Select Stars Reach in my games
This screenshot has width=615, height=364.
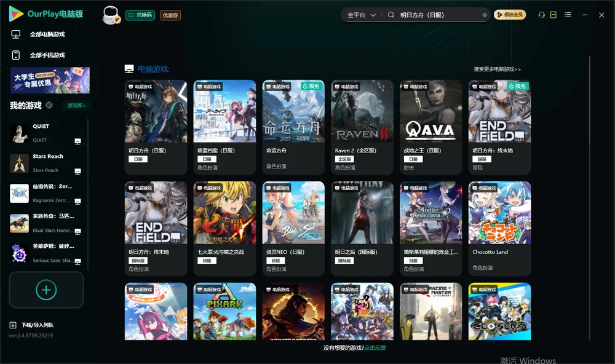46,163
